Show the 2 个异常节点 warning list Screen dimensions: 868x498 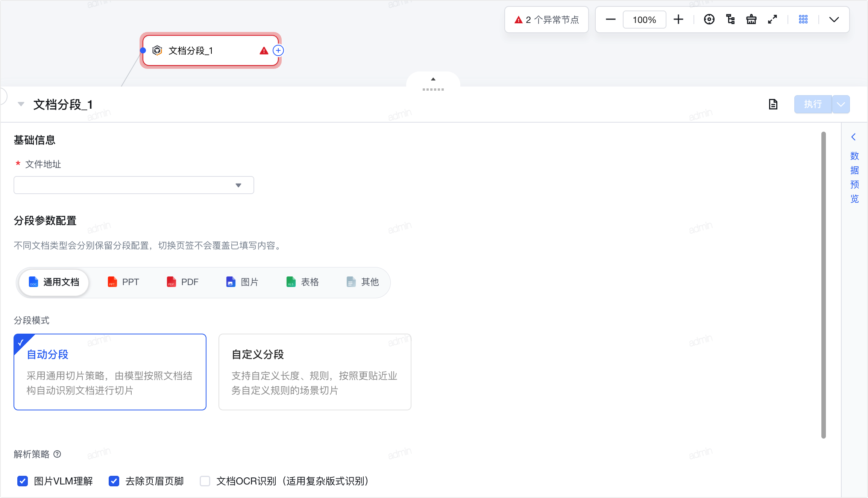pos(546,20)
